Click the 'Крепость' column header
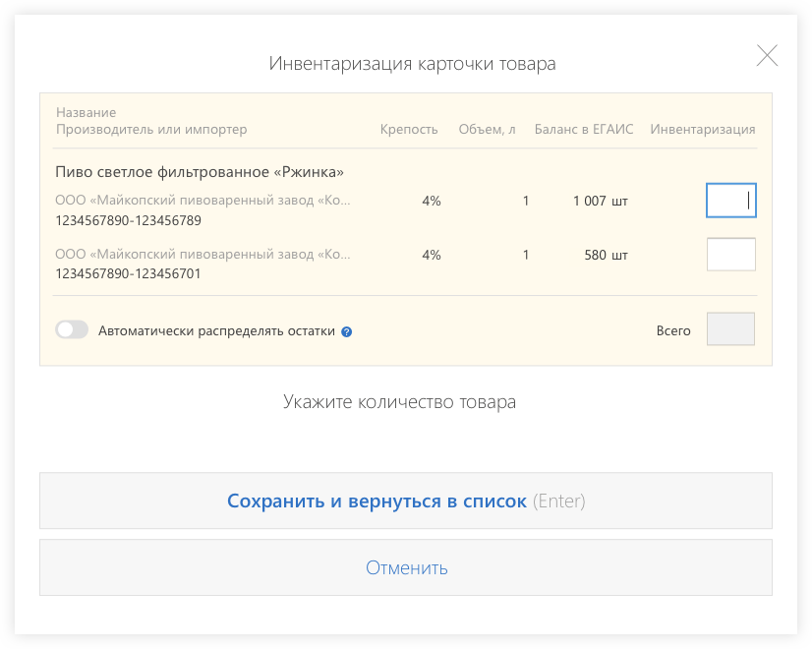This screenshot has width=812, height=649. pos(409,130)
